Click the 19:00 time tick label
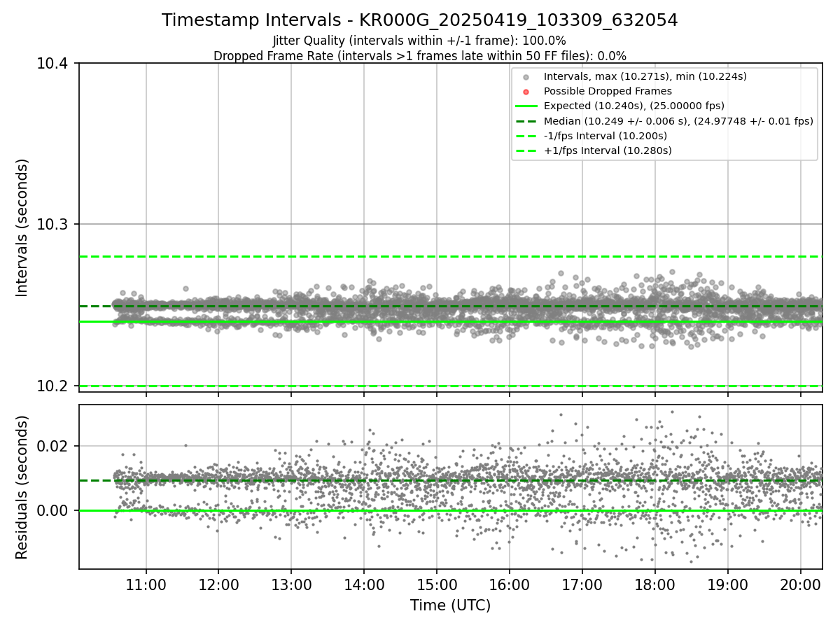This screenshot has height=630, width=840. pos(728,584)
